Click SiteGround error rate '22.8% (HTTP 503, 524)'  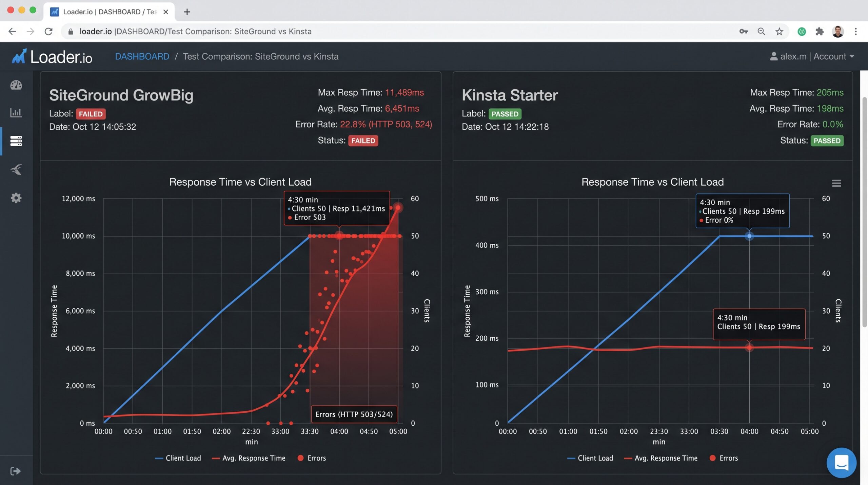pos(386,125)
